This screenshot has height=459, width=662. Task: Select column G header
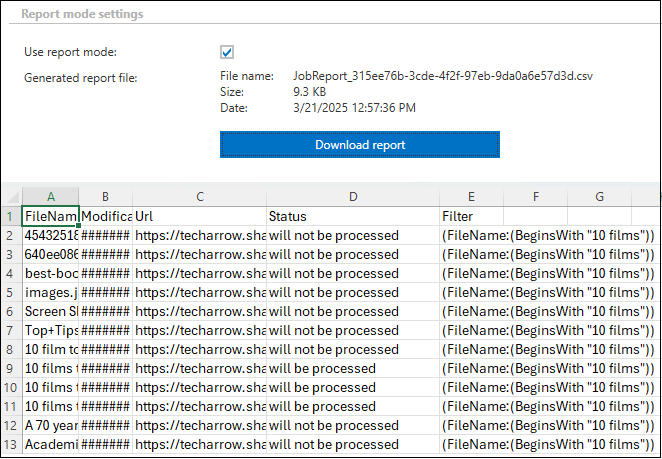[600, 197]
